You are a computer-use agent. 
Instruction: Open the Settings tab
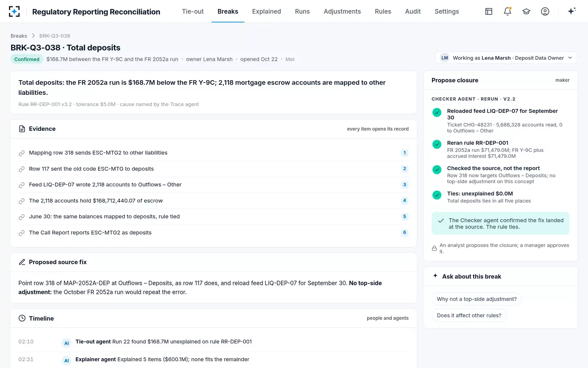pos(447,11)
